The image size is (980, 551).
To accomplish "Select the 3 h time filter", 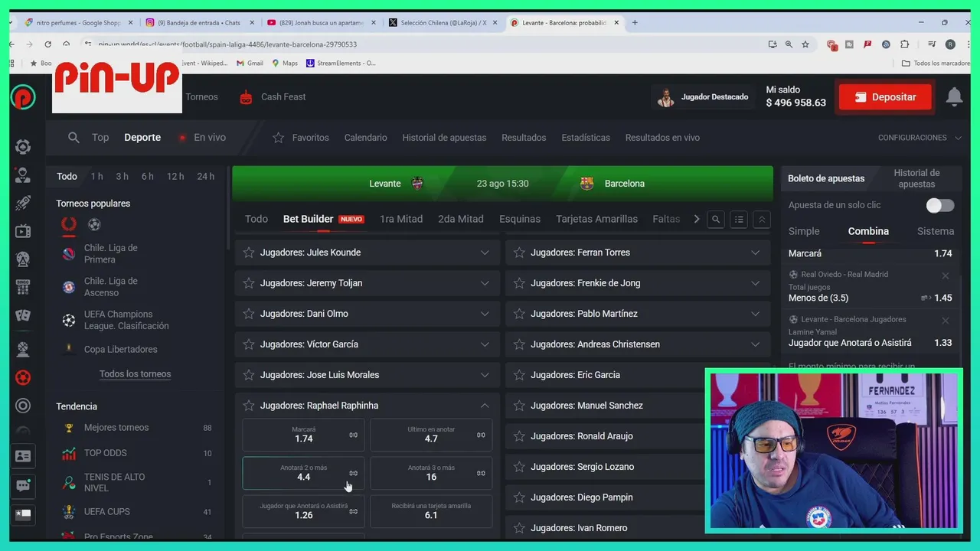I will pyautogui.click(x=122, y=177).
